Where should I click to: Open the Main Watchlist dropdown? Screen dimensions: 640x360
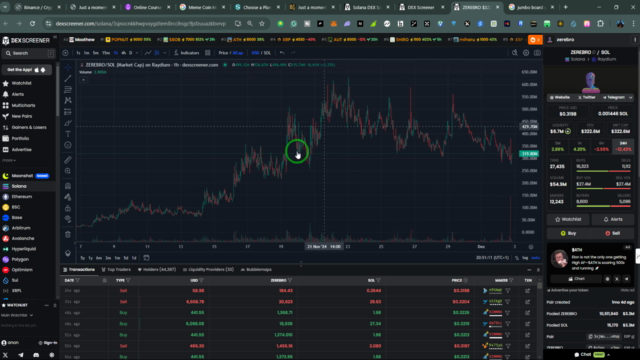point(17,315)
